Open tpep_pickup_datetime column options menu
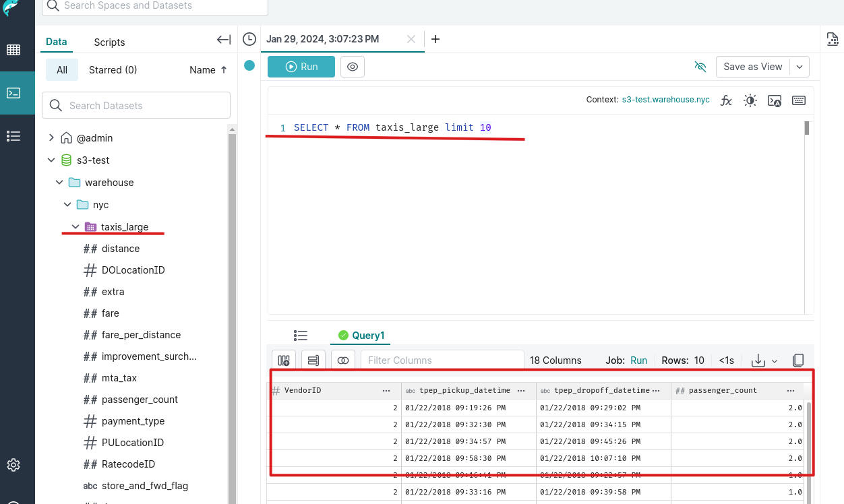 521,391
